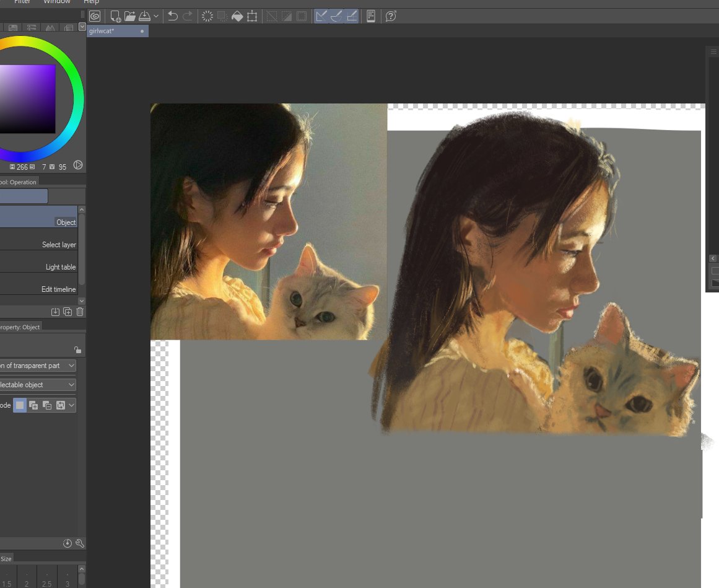Select the Brush Size palette tab
Image resolution: width=719 pixels, height=588 pixels.
tap(6, 559)
